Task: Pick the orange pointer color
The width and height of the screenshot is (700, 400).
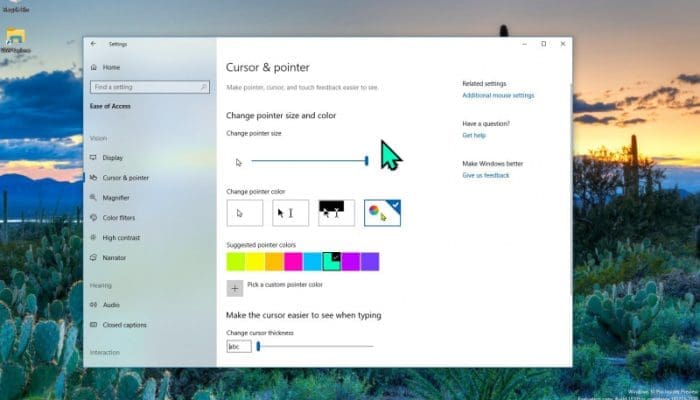Action: [274, 262]
